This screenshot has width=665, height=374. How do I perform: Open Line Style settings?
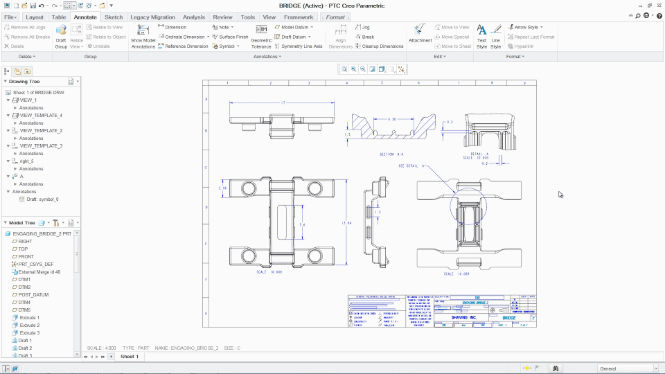coord(496,36)
